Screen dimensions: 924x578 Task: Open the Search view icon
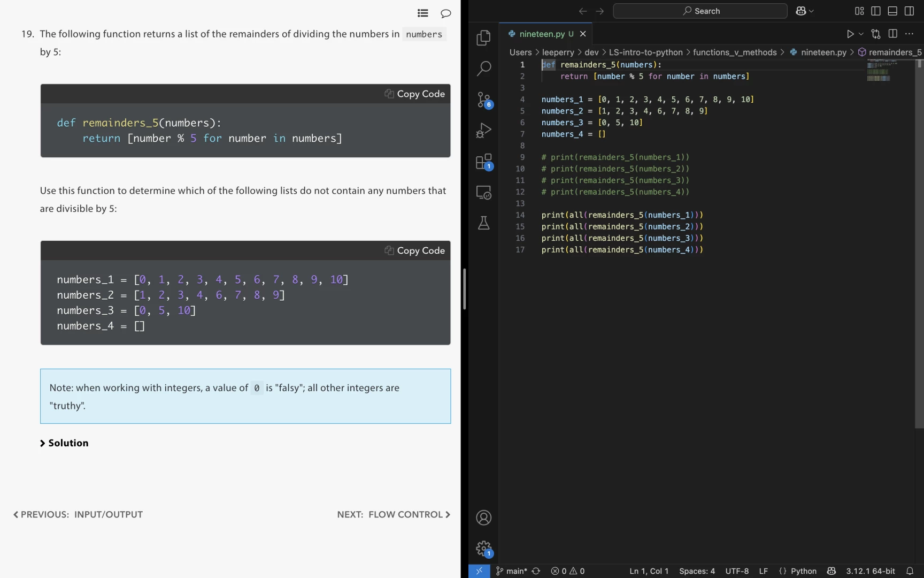point(483,69)
